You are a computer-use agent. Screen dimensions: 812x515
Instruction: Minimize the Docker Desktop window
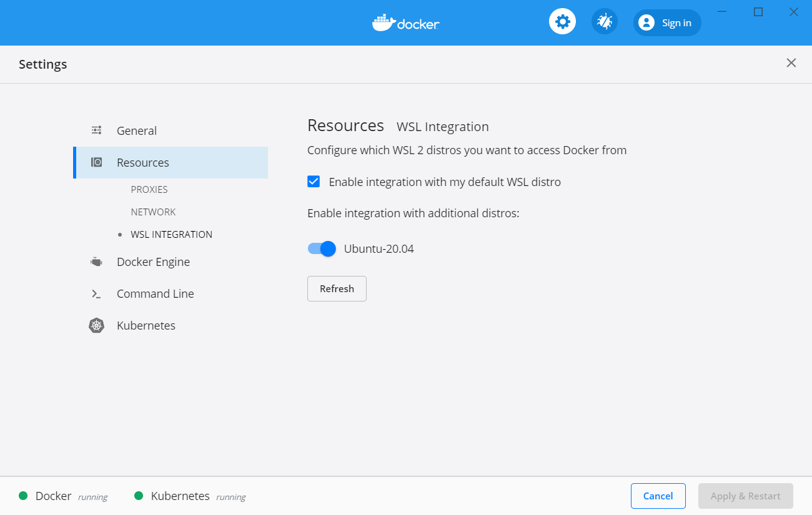tap(722, 12)
